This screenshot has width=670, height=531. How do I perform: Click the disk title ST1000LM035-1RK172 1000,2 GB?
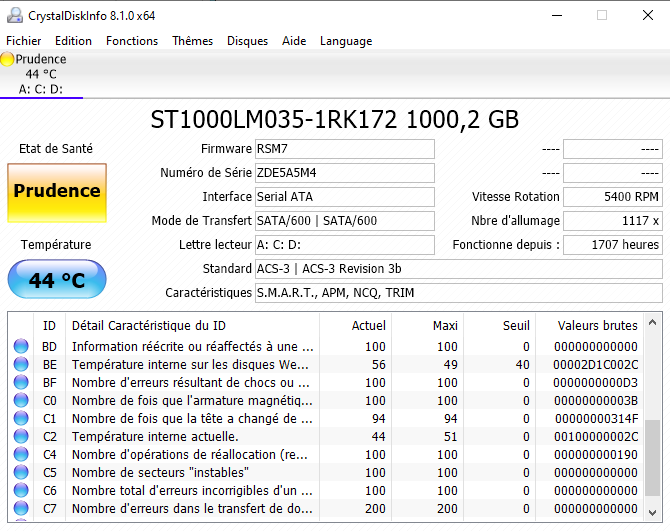(x=335, y=120)
